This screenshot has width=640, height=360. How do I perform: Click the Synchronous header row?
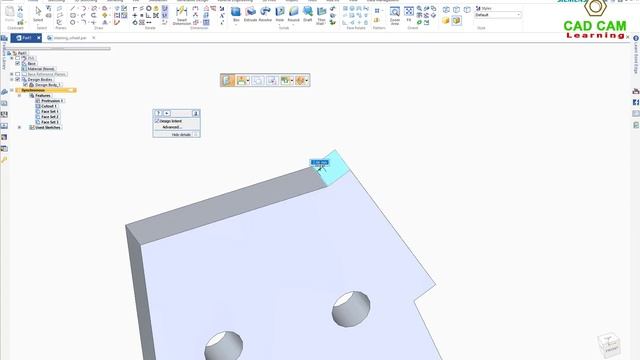pos(46,90)
